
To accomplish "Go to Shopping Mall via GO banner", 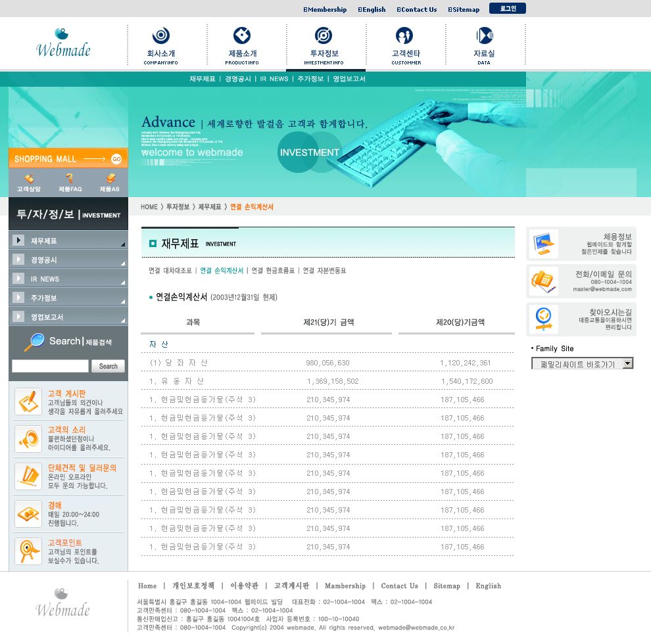I will pos(116,158).
